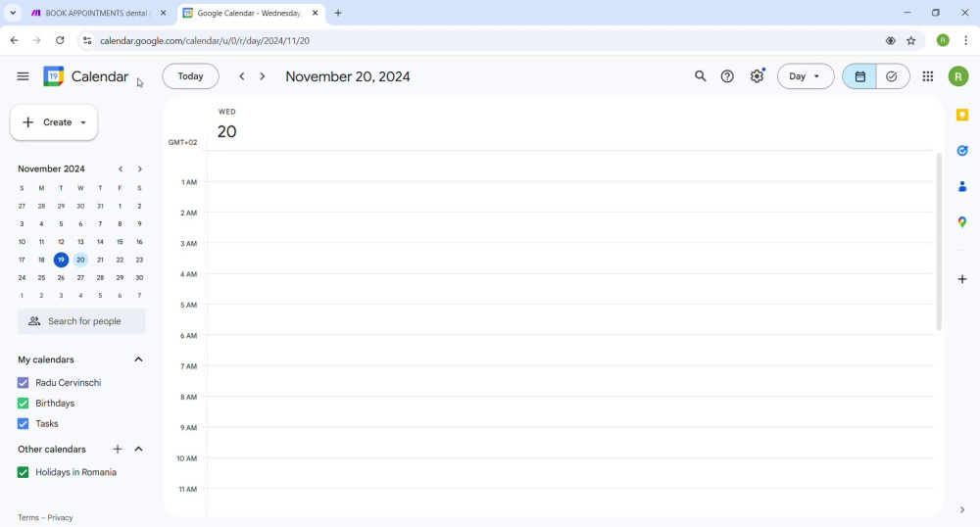Open the Settings gear menu
The width and height of the screenshot is (980, 527).
pyautogui.click(x=757, y=76)
